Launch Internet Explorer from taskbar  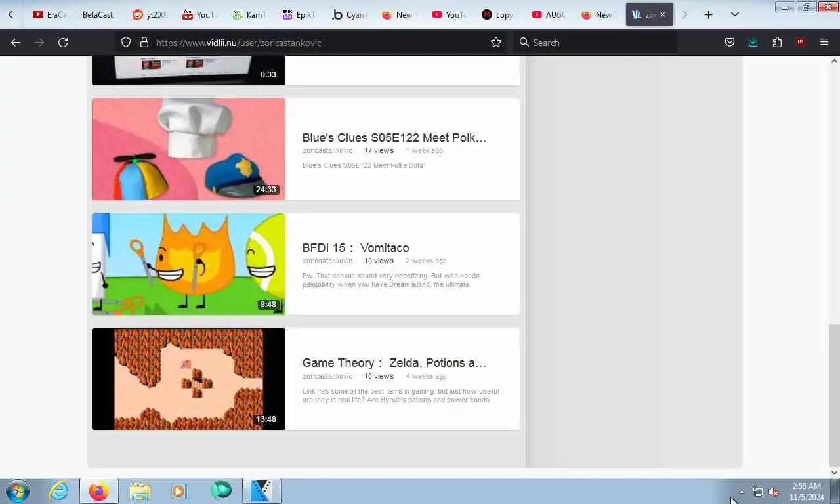[x=59, y=491]
